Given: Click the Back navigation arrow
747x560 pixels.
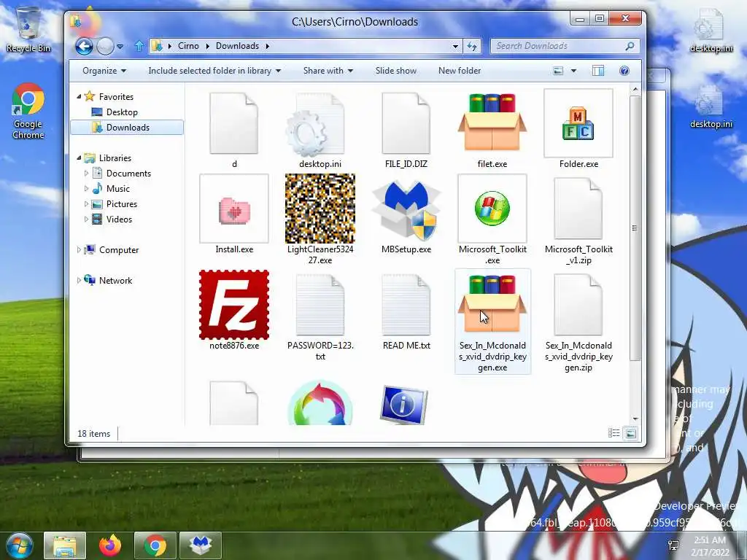Looking at the screenshot, I should pyautogui.click(x=84, y=46).
